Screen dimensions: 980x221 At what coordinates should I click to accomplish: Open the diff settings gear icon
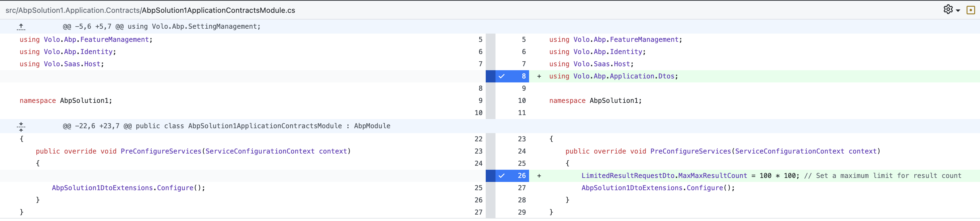point(948,9)
